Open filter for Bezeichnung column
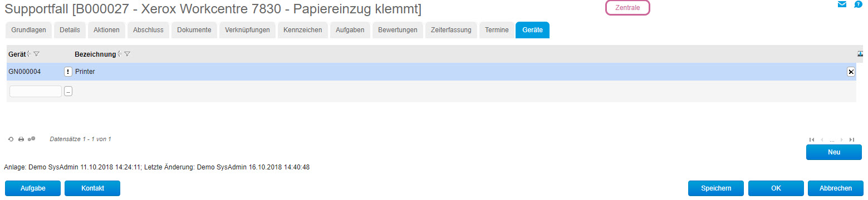This screenshot has height=200, width=868. pos(127,54)
